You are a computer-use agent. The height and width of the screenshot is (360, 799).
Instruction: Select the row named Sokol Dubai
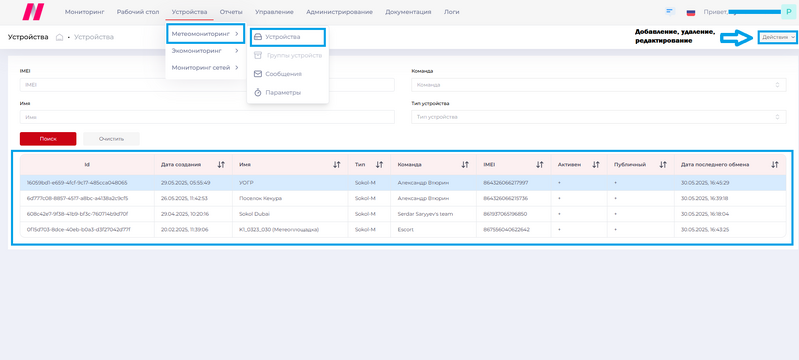coord(403,214)
